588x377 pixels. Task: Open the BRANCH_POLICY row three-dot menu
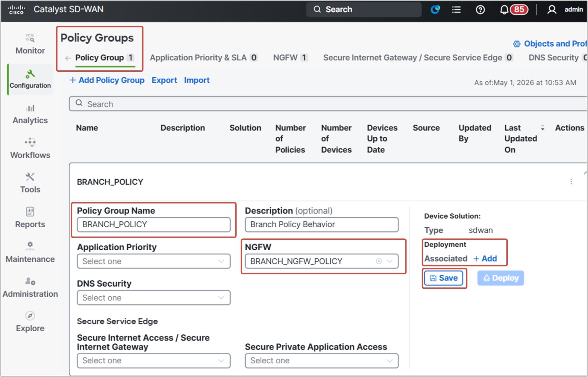(x=571, y=182)
